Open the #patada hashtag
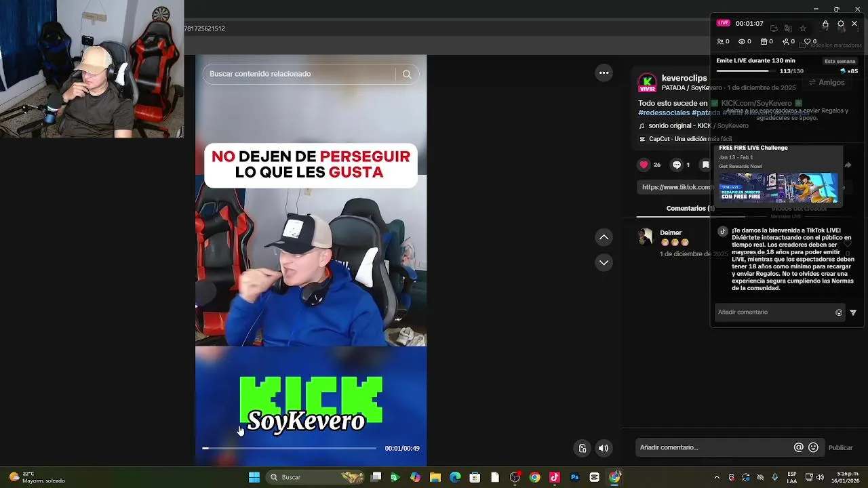This screenshot has height=488, width=868. 706,113
